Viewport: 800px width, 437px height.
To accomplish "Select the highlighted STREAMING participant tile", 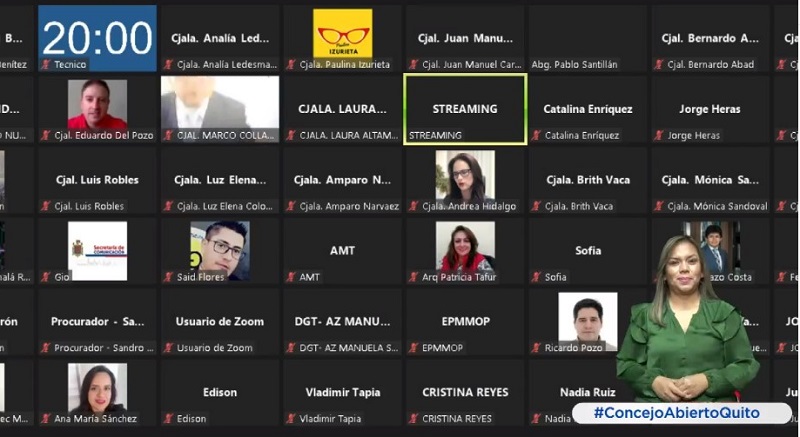I will coord(465,109).
